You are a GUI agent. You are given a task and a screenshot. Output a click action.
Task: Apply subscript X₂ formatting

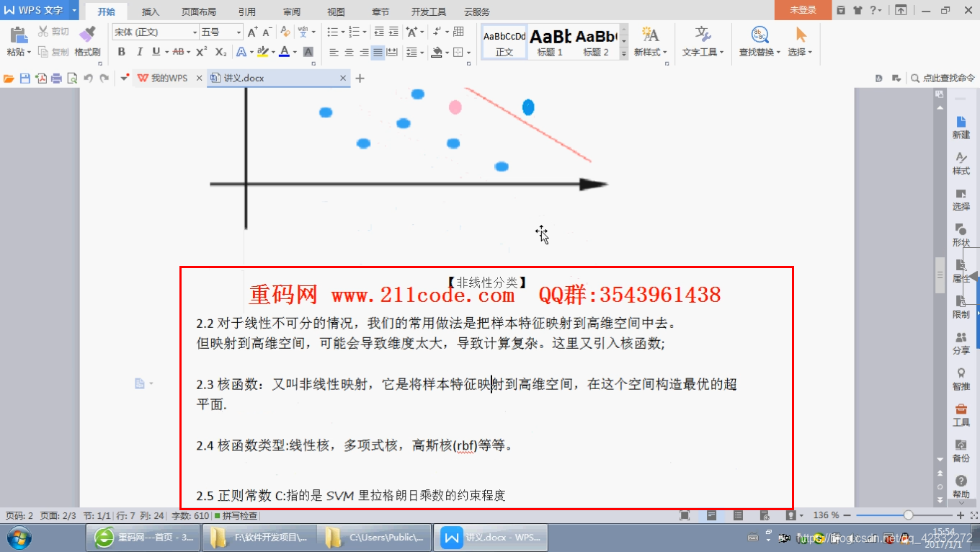tap(220, 52)
